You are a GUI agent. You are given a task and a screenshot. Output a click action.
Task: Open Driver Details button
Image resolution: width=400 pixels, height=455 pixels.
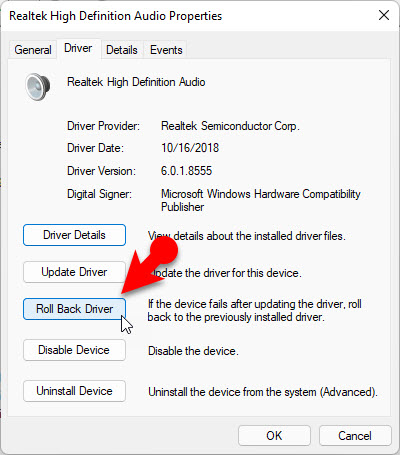click(74, 235)
